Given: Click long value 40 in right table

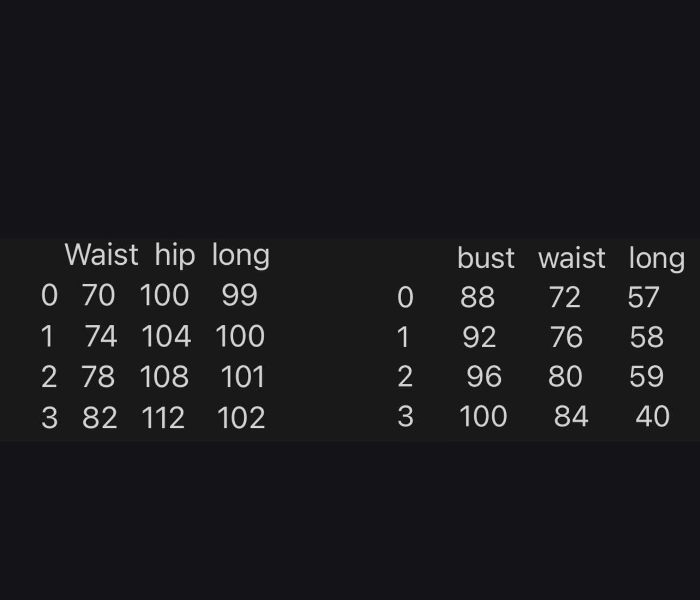Looking at the screenshot, I should click(653, 417).
